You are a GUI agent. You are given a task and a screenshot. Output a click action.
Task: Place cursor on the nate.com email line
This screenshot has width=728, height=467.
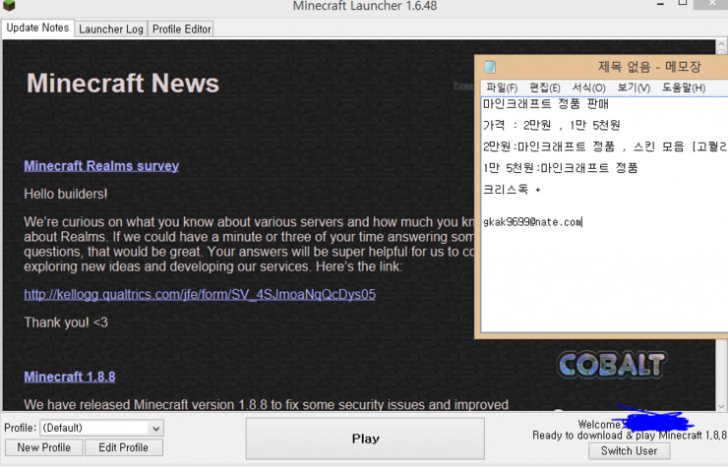pyautogui.click(x=531, y=221)
